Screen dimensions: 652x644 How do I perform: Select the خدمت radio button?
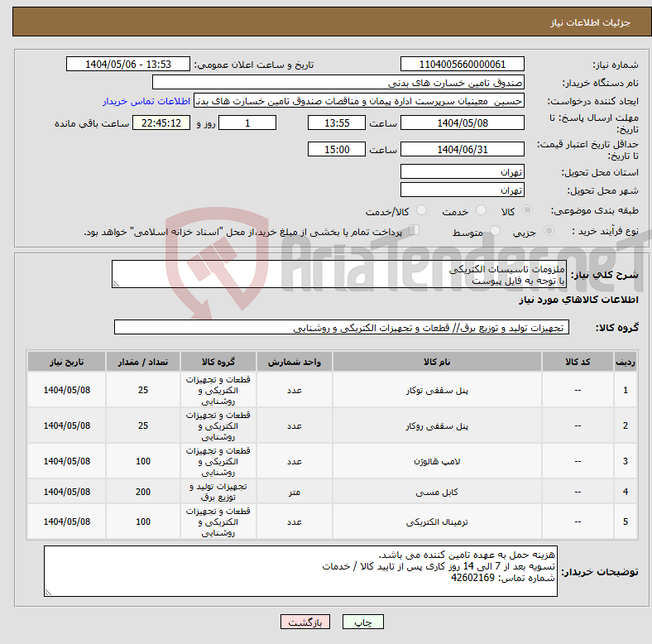(x=481, y=210)
